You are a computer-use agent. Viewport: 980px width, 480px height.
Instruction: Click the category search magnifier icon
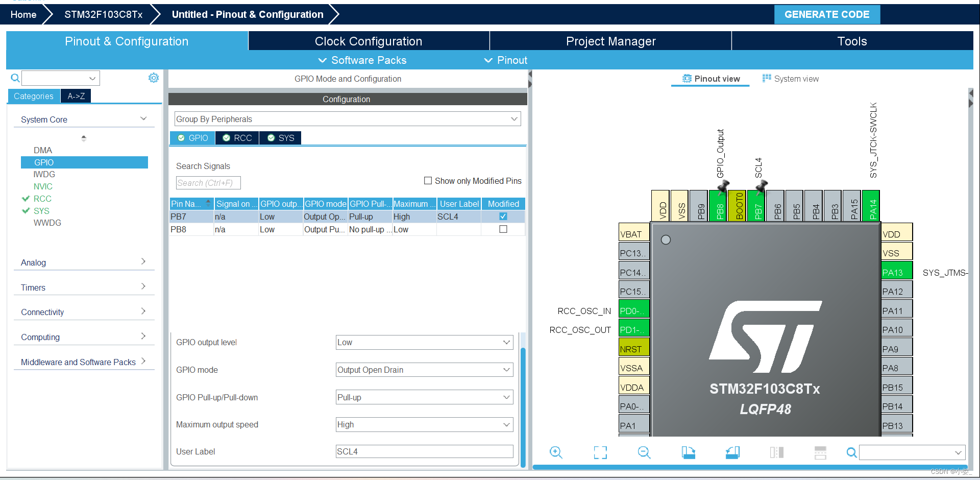click(x=15, y=78)
